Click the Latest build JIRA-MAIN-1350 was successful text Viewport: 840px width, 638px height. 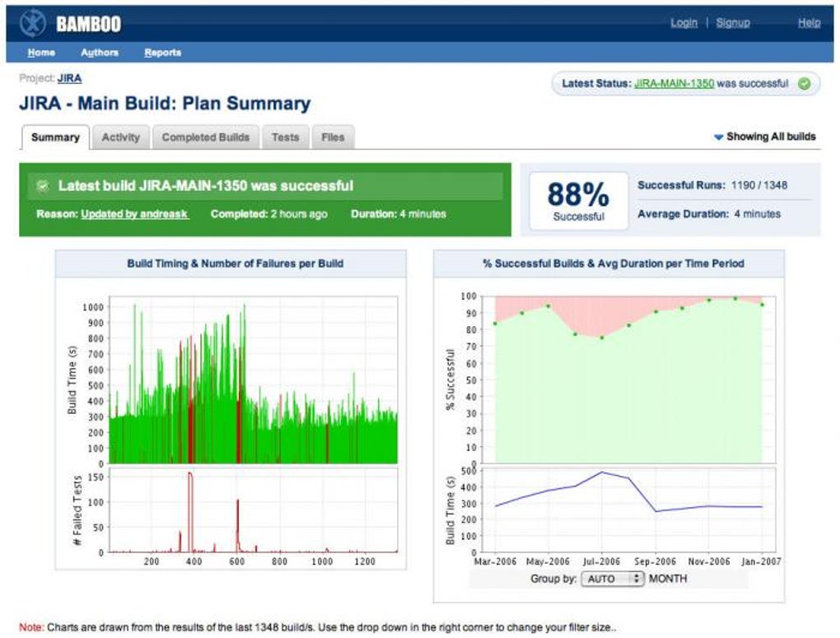pyautogui.click(x=206, y=186)
